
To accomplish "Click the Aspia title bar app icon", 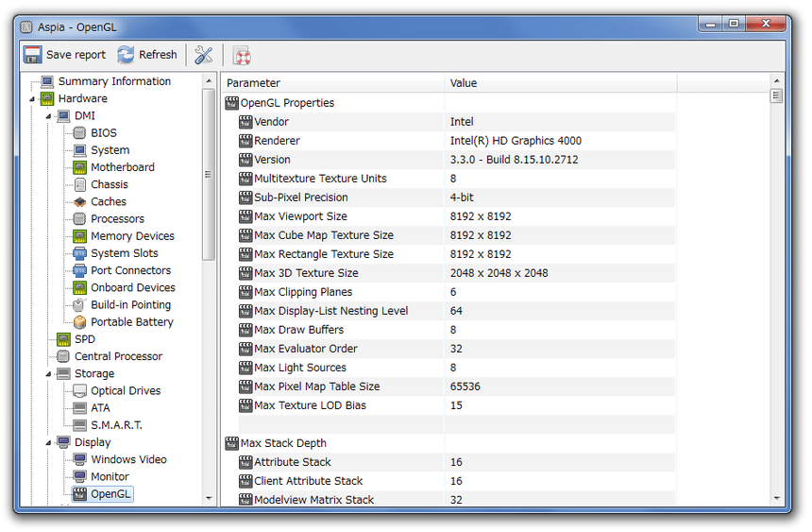I will 26,27.
